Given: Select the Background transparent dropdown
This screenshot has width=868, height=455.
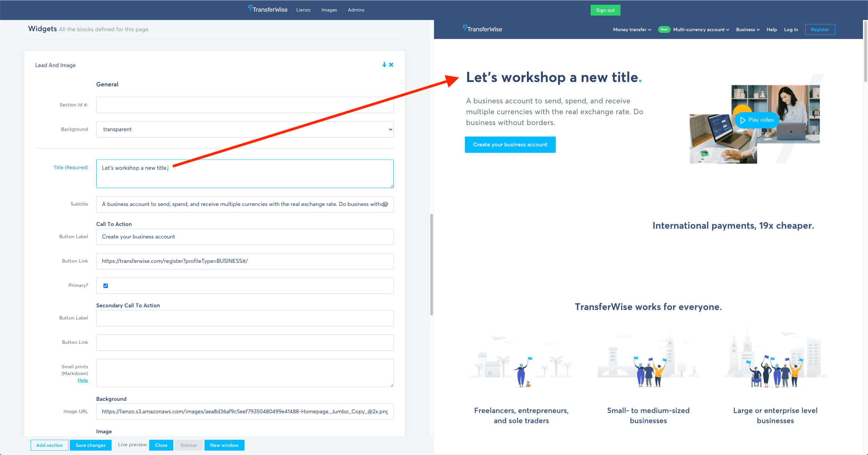Looking at the screenshot, I should point(245,129).
